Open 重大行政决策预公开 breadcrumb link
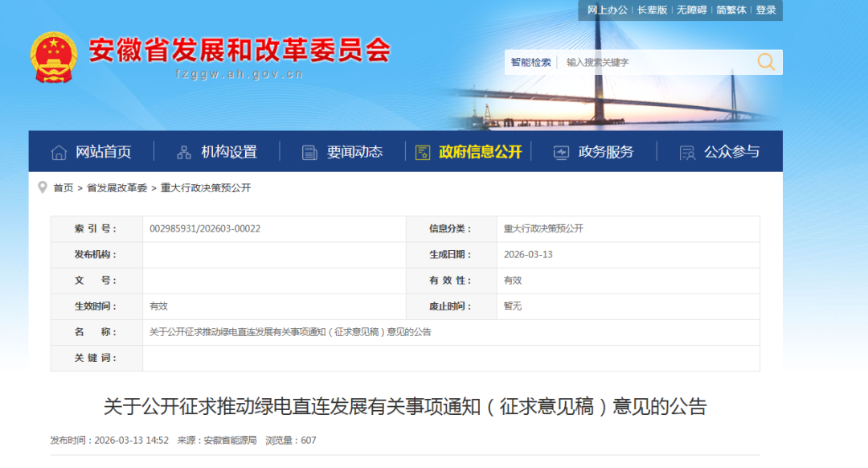Screen dimensions: 868x468 coord(206,188)
